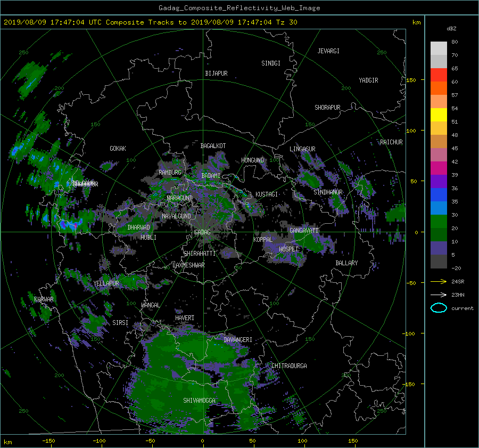Pick the white 80 dBZ color swatch
The height and width of the screenshot is (448, 479).
click(x=439, y=48)
